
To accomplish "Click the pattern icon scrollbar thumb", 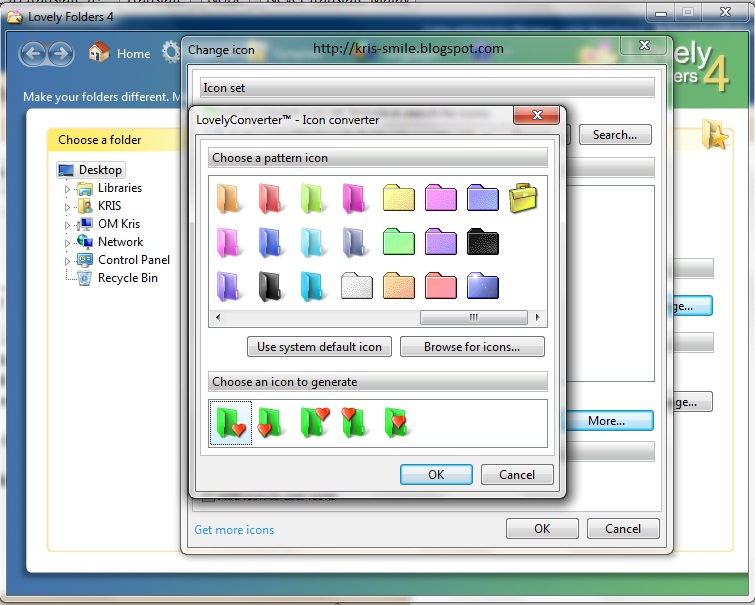I will tap(474, 317).
